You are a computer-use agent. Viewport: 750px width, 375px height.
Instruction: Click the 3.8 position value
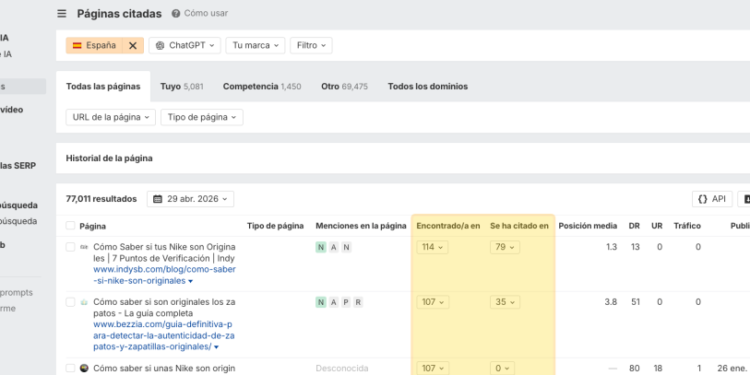pos(611,302)
